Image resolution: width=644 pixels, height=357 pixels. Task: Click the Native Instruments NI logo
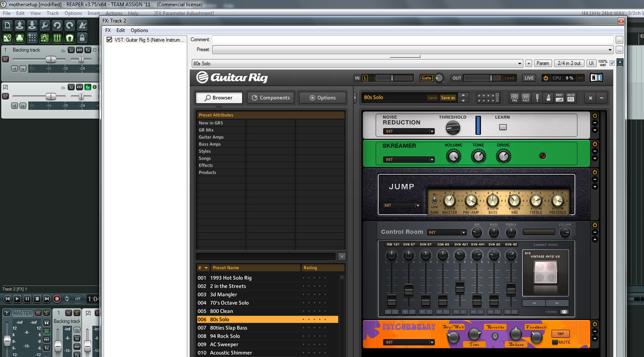click(596, 78)
